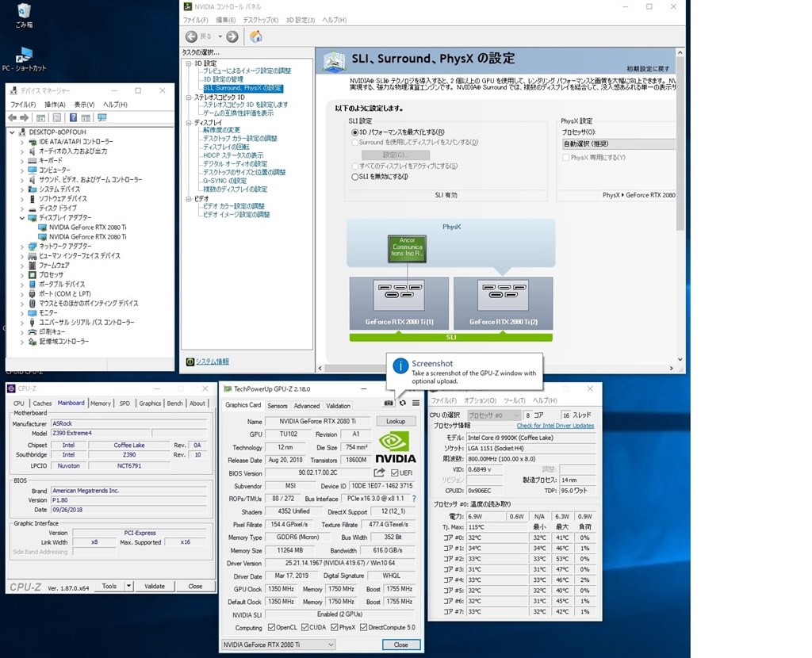Toggle PhysX 専用にする checkbox
812x658 pixels.
pos(566,158)
